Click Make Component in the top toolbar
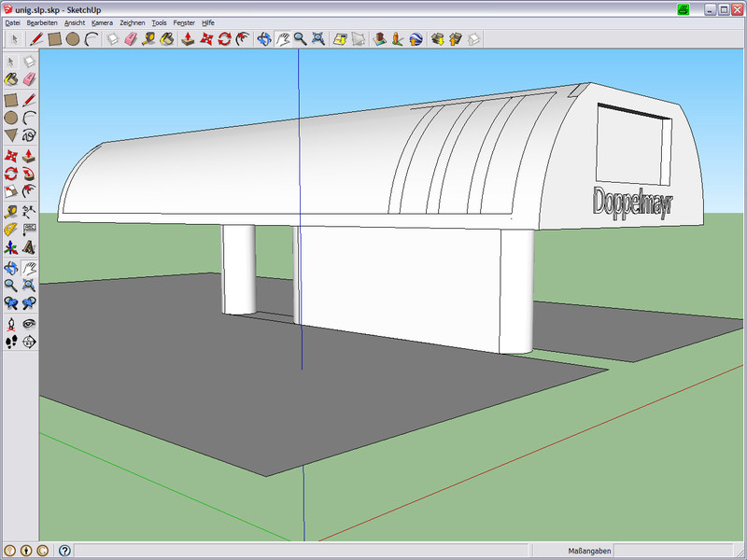The height and width of the screenshot is (560, 747). (112, 39)
